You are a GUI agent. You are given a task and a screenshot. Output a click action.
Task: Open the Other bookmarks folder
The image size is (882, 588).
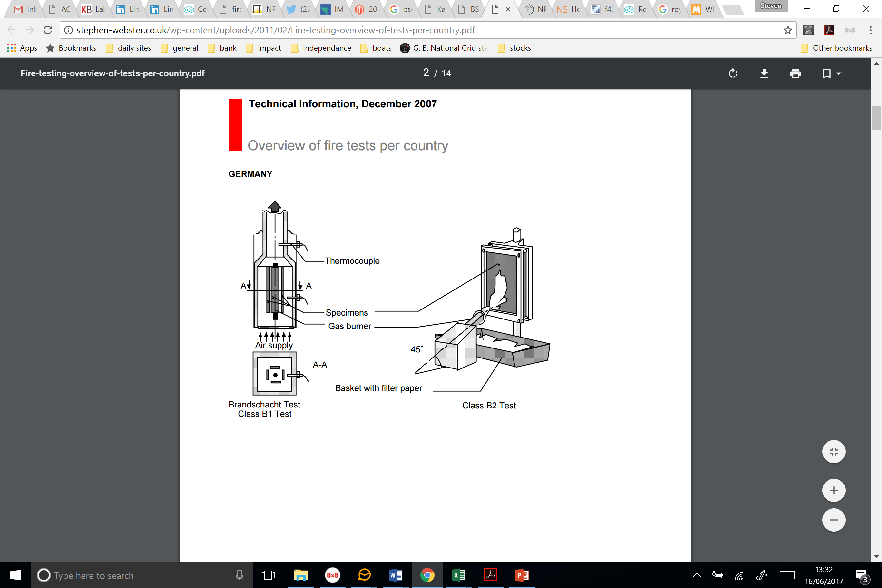tap(836, 48)
